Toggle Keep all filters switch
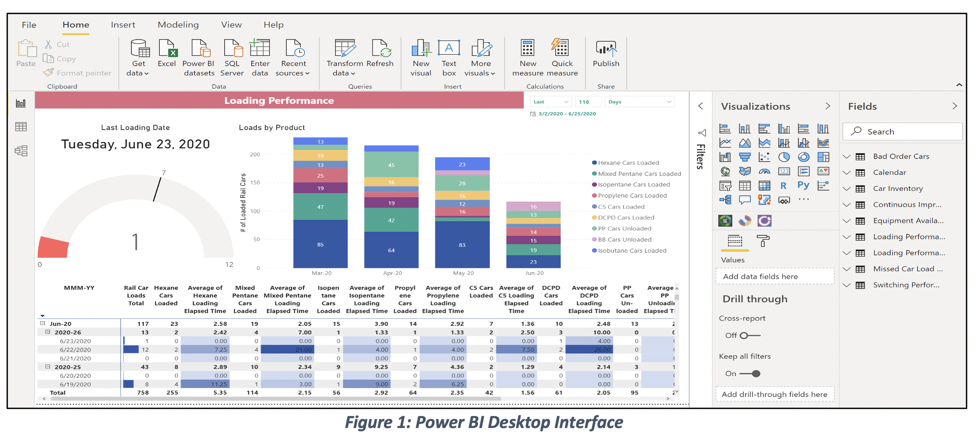Image resolution: width=980 pixels, height=444 pixels. [750, 374]
